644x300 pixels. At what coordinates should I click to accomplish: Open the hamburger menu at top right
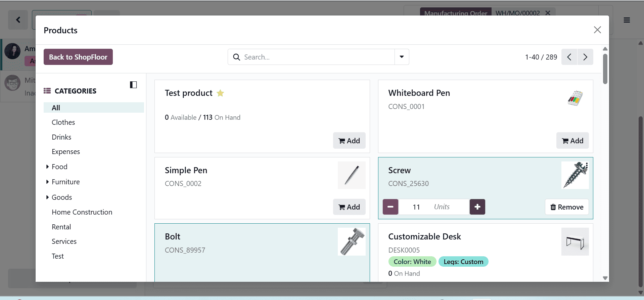pyautogui.click(x=627, y=20)
